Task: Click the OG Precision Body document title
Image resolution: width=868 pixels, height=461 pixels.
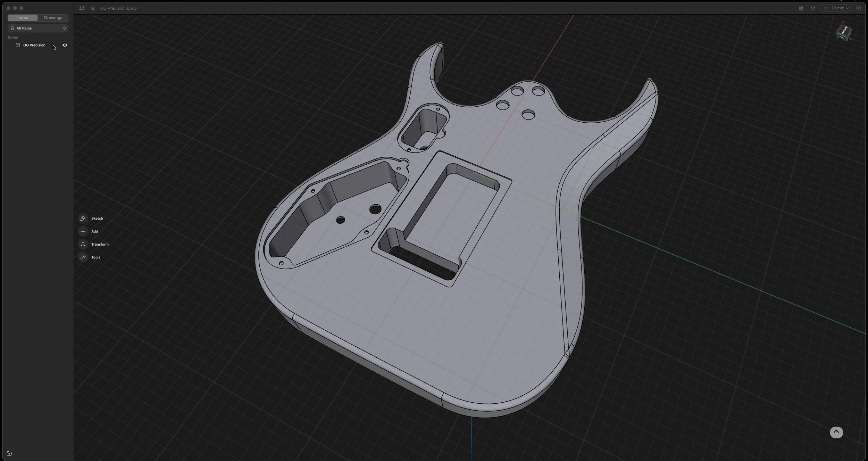Action: point(118,8)
